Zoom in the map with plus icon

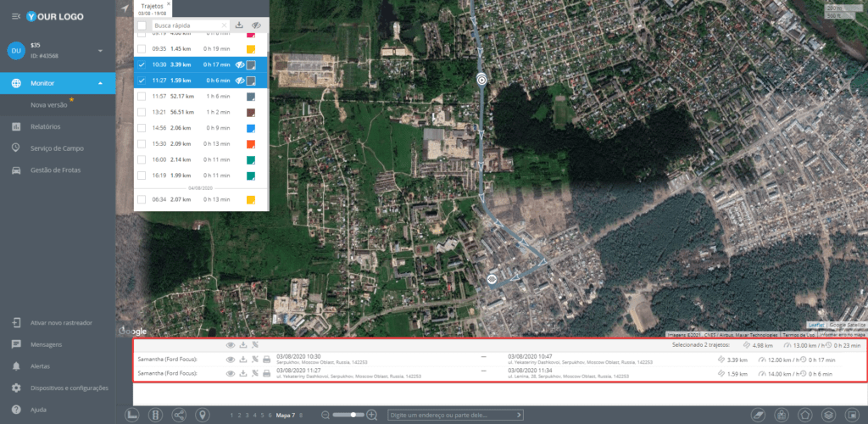(372, 415)
